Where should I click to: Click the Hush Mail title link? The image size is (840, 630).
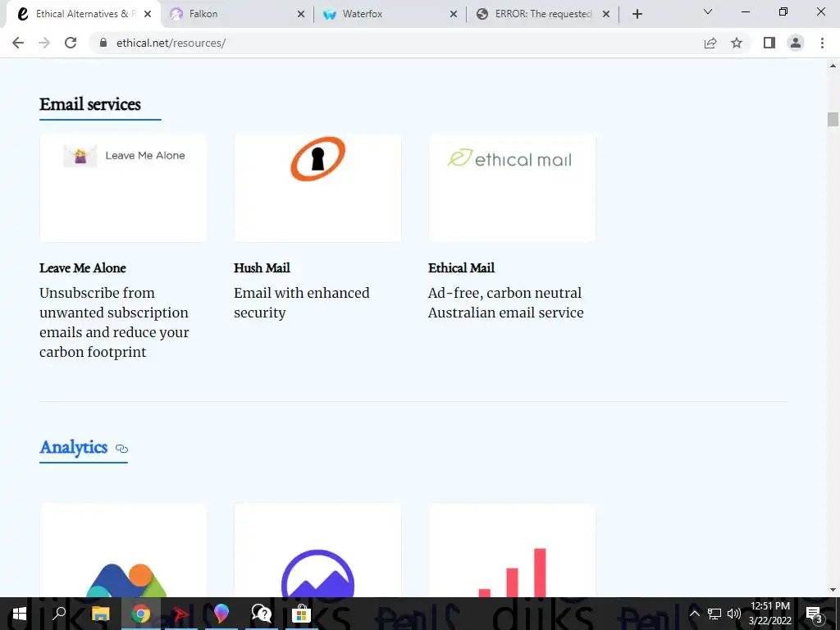262,268
